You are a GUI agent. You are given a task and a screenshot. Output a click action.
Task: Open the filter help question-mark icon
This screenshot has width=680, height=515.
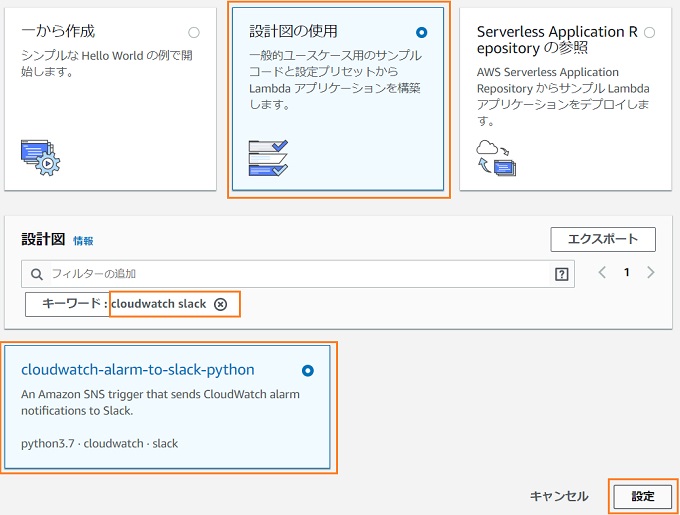click(x=561, y=274)
